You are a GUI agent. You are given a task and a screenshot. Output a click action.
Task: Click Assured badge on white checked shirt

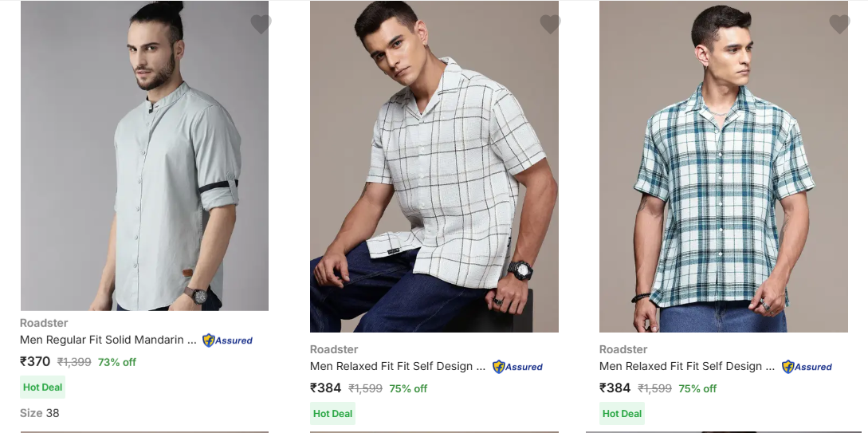tap(517, 367)
